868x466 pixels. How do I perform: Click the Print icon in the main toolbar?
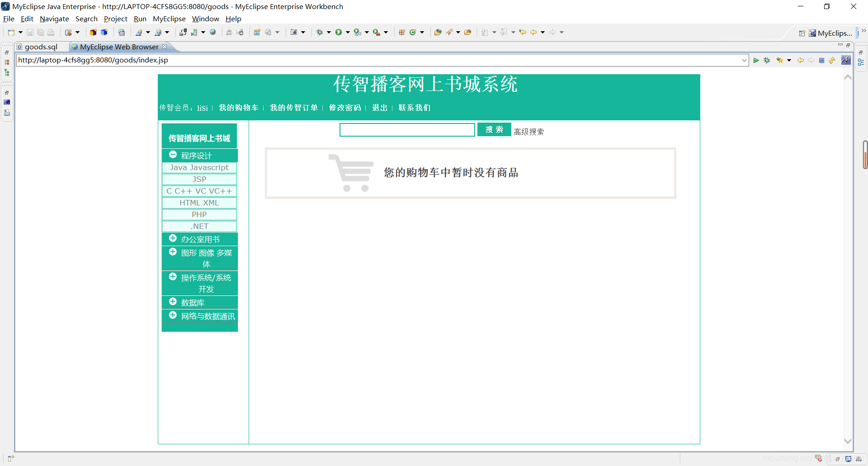51,32
